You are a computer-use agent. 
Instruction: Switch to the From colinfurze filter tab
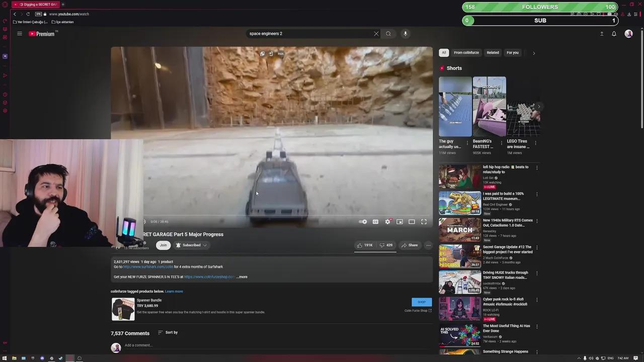click(466, 52)
